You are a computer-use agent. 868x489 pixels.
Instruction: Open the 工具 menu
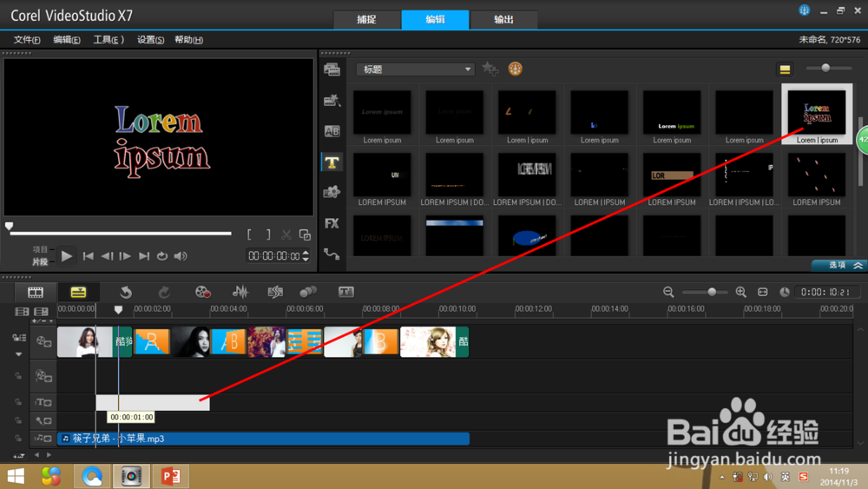108,40
